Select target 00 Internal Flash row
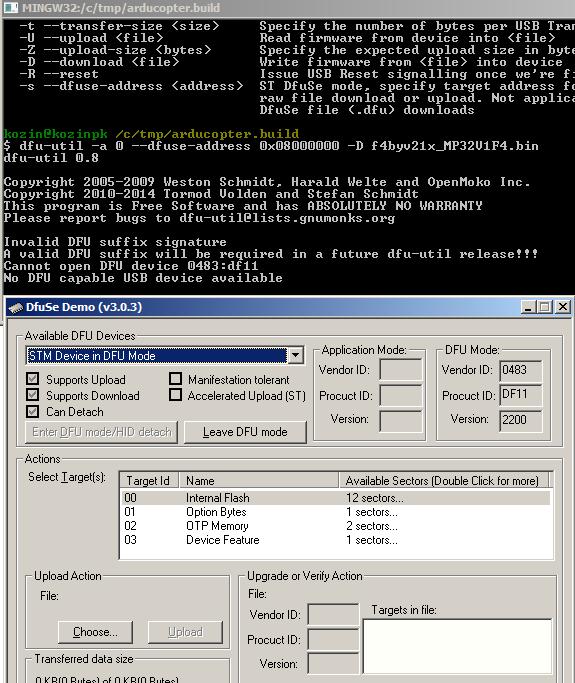The image size is (575, 683). (335, 497)
